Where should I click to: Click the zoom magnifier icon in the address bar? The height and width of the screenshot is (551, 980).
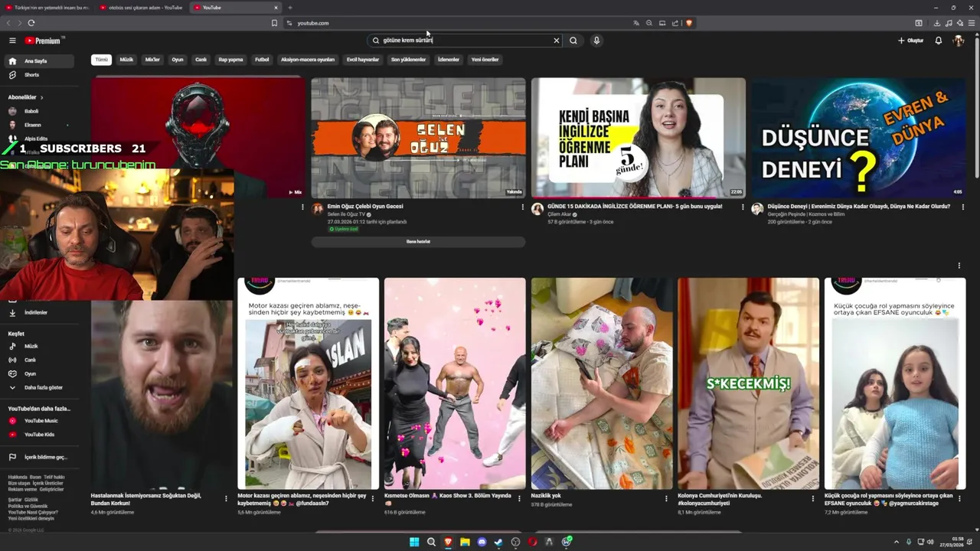click(649, 23)
